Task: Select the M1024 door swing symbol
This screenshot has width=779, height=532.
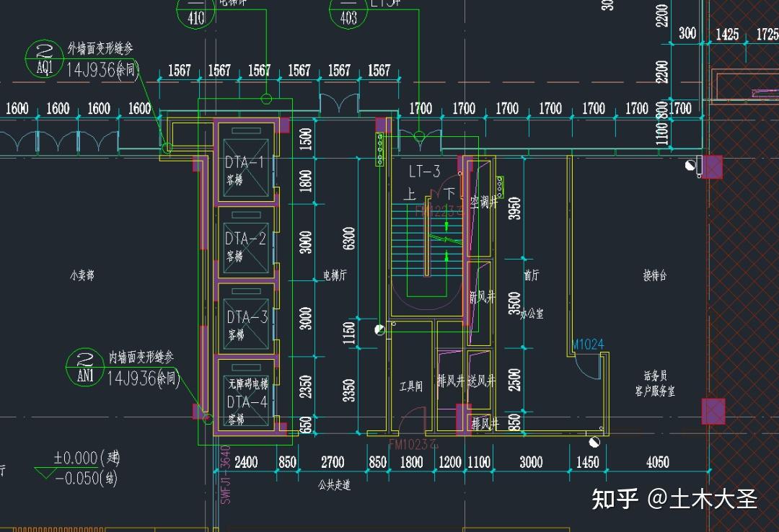Action: coord(588,367)
